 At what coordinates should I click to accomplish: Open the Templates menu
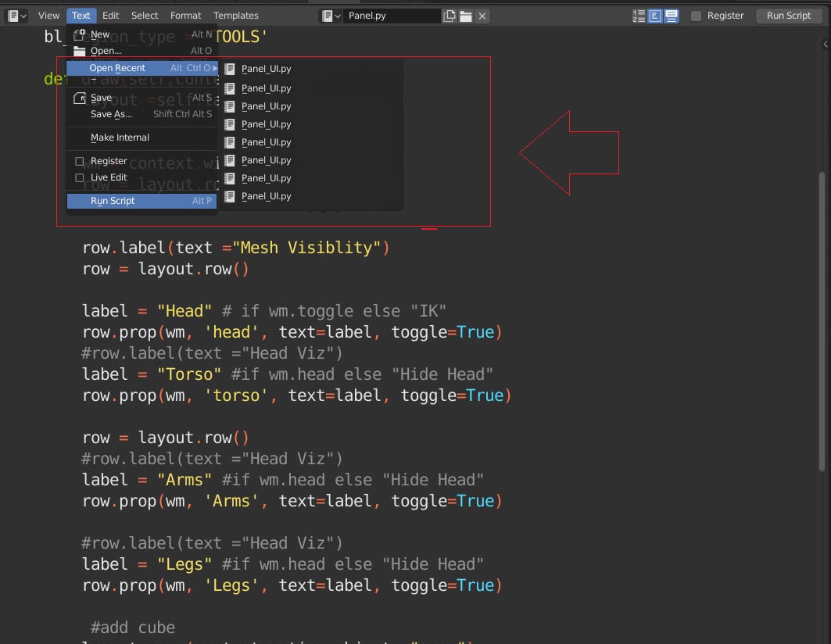coord(236,16)
